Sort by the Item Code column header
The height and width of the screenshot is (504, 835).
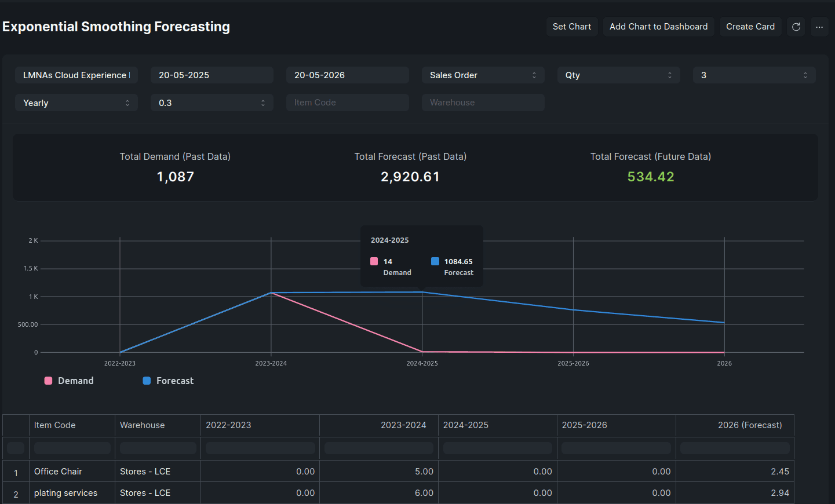click(x=55, y=425)
